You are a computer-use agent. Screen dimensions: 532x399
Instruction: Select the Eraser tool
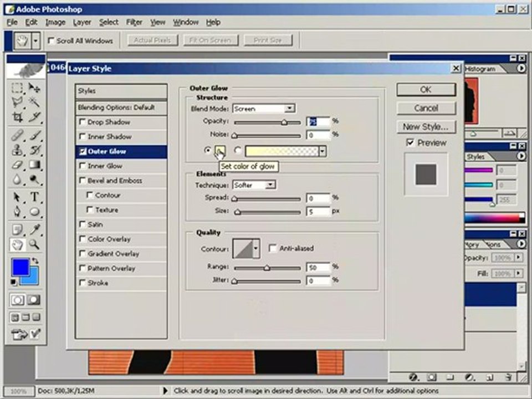tap(17, 165)
